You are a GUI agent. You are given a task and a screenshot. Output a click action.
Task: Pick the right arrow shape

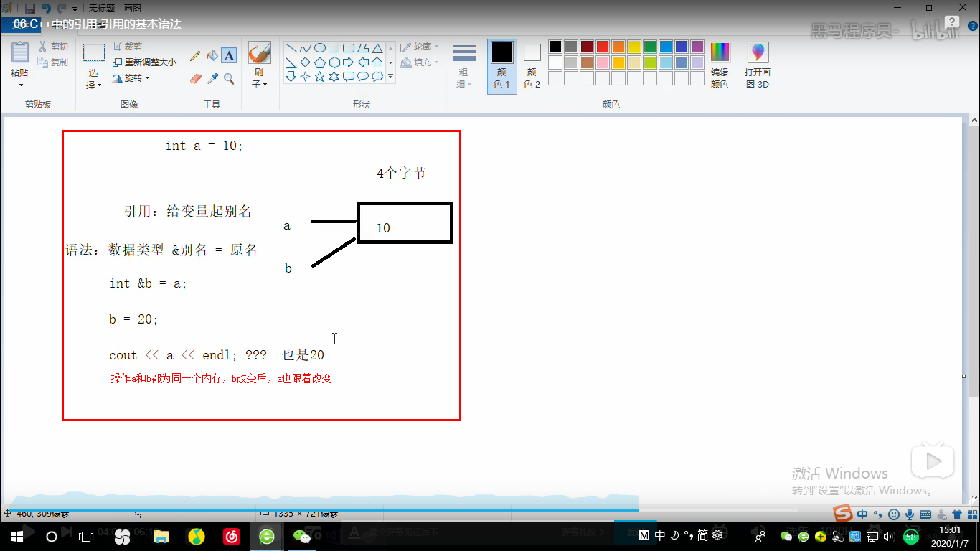349,62
